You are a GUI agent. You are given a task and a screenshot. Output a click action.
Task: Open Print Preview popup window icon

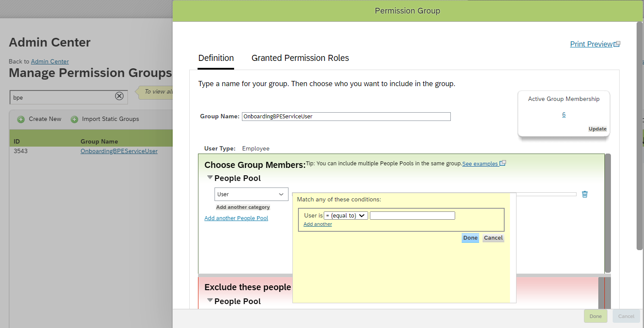pos(617,43)
